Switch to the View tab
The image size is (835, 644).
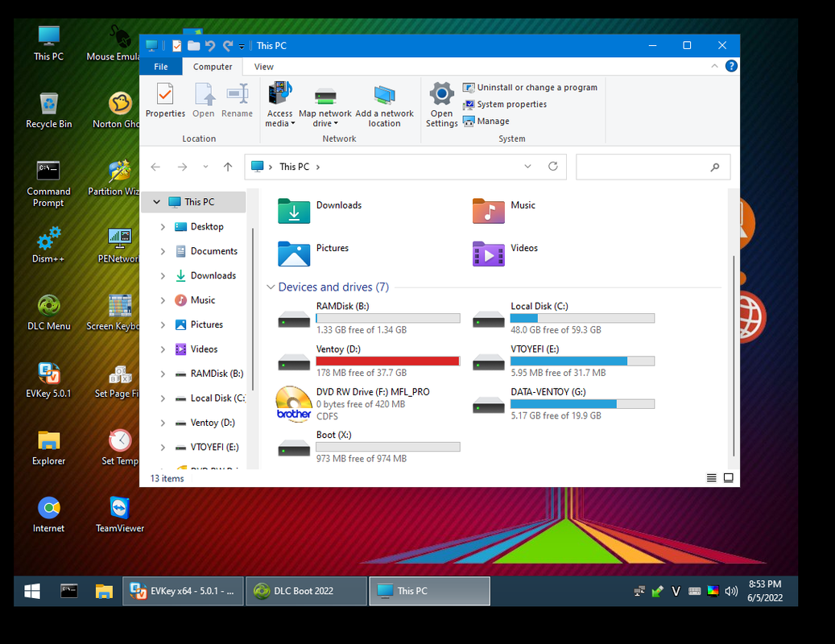pyautogui.click(x=263, y=67)
